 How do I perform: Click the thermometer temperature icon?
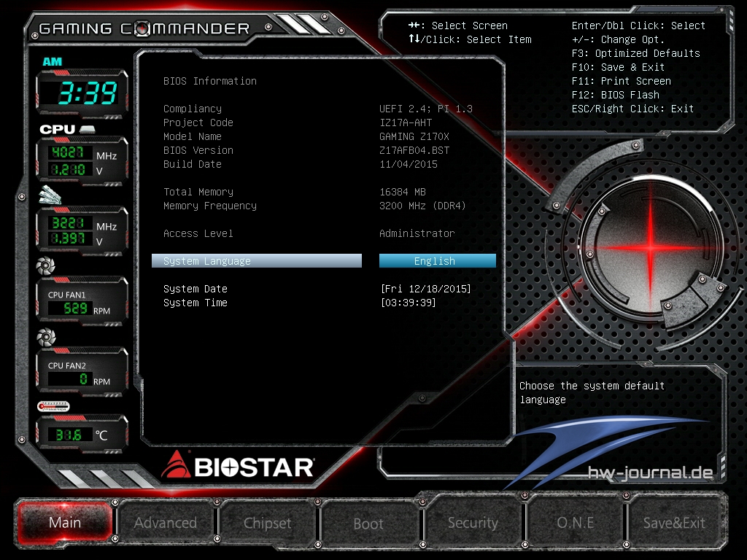pyautogui.click(x=53, y=406)
